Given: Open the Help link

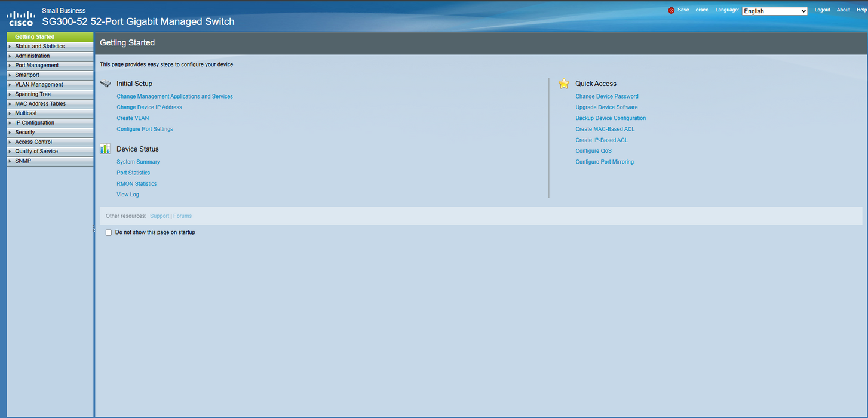Looking at the screenshot, I should click(861, 10).
